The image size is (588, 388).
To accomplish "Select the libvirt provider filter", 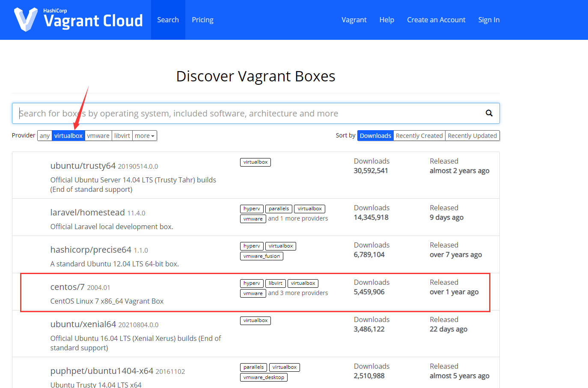I will (122, 135).
